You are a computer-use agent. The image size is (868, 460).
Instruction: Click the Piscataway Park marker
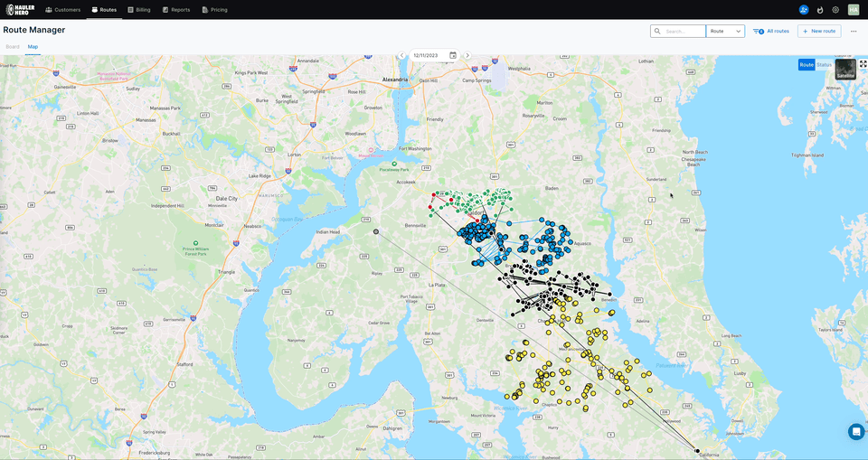pos(394,164)
